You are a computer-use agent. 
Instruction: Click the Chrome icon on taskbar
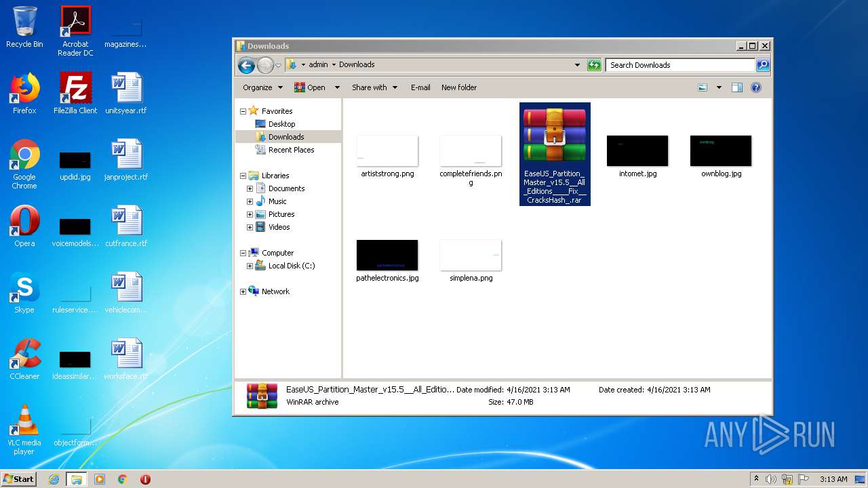pos(123,479)
